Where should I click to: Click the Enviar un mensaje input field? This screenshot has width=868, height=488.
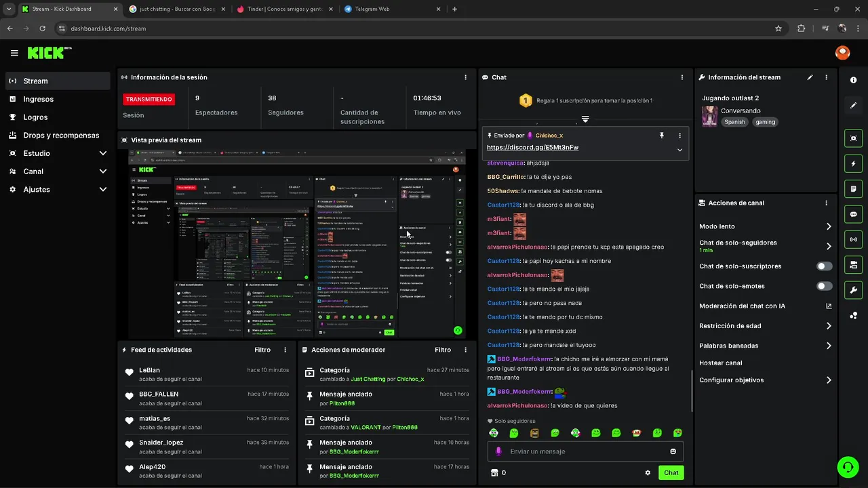(x=585, y=451)
